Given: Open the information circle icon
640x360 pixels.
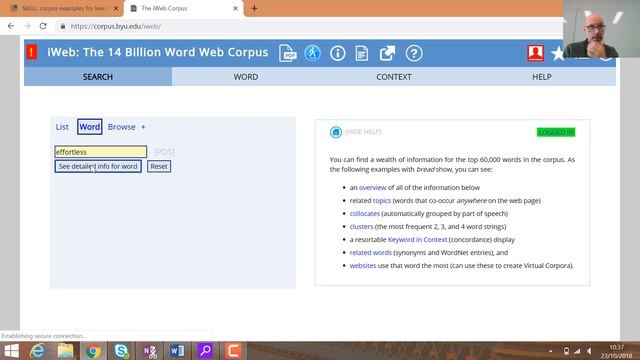Looking at the screenshot, I should point(338,53).
